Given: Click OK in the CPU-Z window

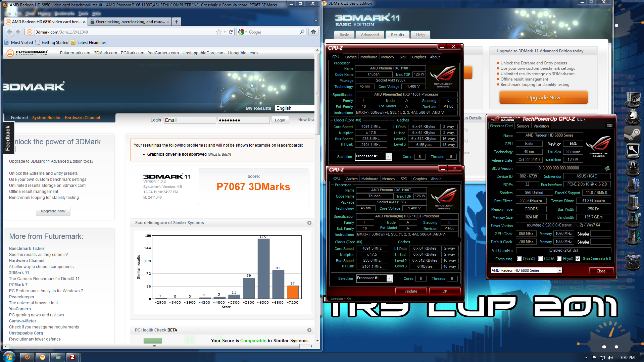Looking at the screenshot, I should click(445, 291).
